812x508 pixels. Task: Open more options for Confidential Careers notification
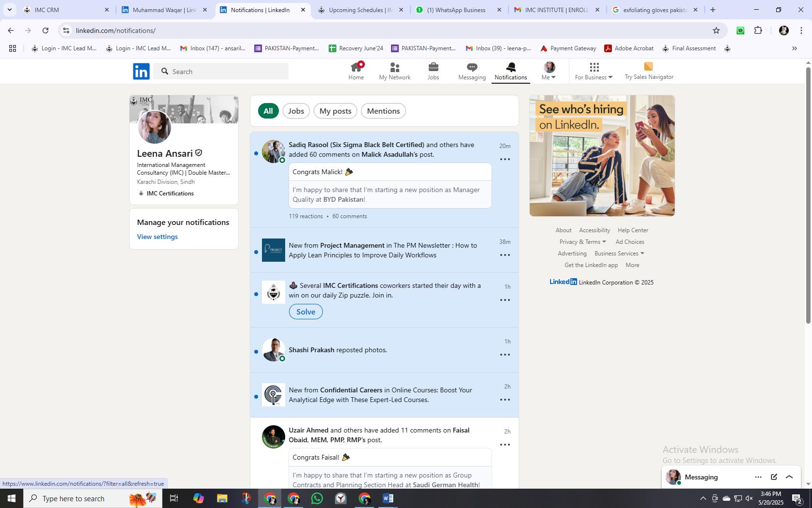click(505, 400)
